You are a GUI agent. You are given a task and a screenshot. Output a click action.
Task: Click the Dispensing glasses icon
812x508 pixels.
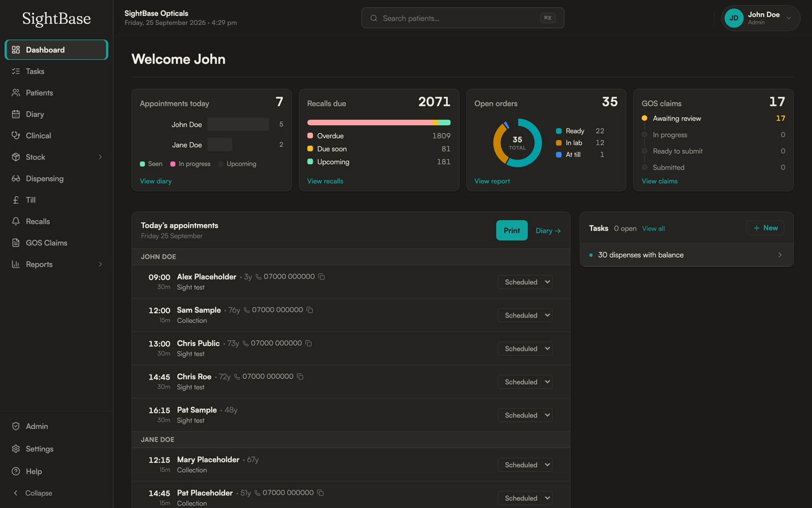(16, 178)
